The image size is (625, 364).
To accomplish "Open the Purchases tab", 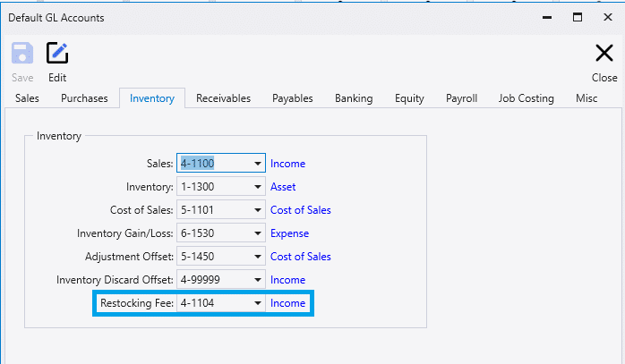I will pyautogui.click(x=84, y=98).
